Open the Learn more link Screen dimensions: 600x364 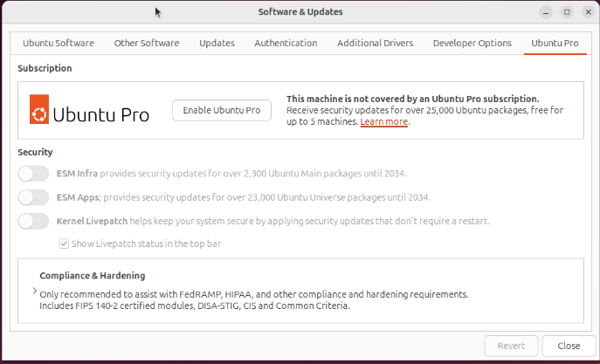(383, 121)
